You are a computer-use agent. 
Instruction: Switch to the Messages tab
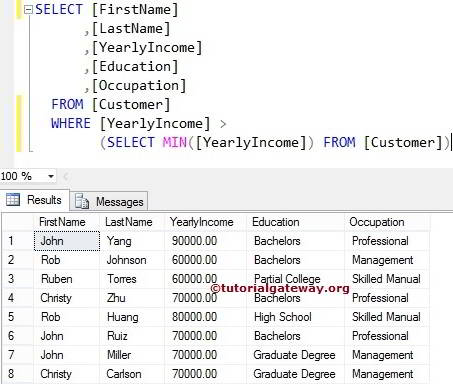tap(109, 201)
